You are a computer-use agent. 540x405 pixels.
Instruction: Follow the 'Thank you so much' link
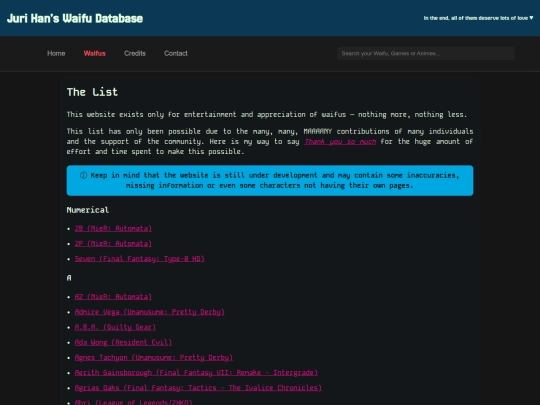click(340, 142)
